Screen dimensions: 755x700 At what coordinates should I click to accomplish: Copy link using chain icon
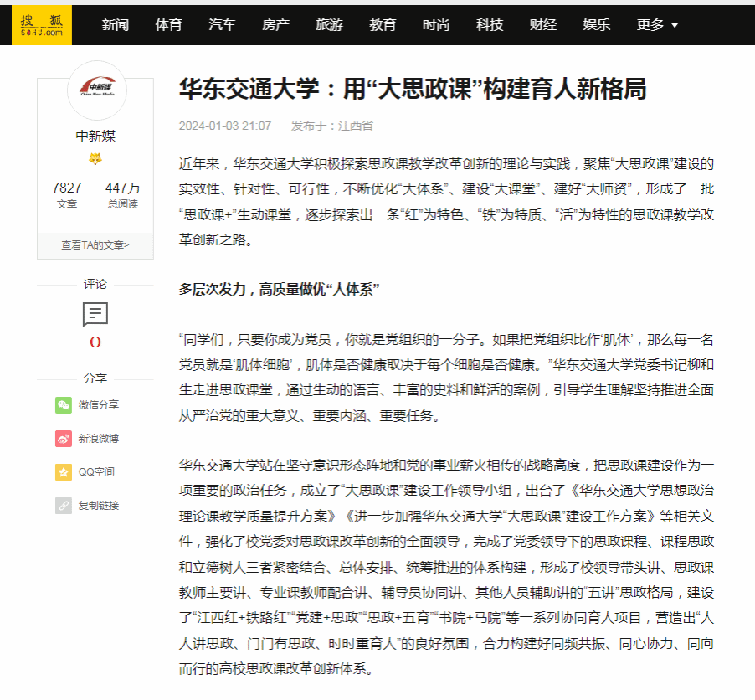(x=64, y=506)
